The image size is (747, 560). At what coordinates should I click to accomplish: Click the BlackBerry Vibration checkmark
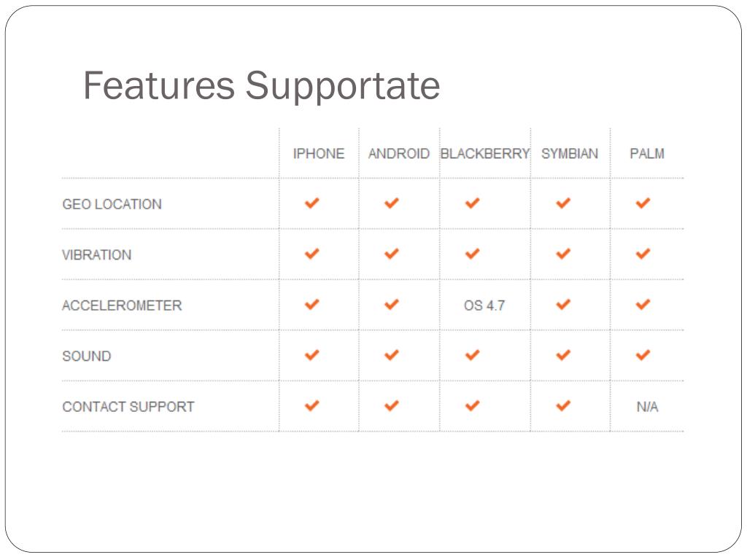pos(473,254)
